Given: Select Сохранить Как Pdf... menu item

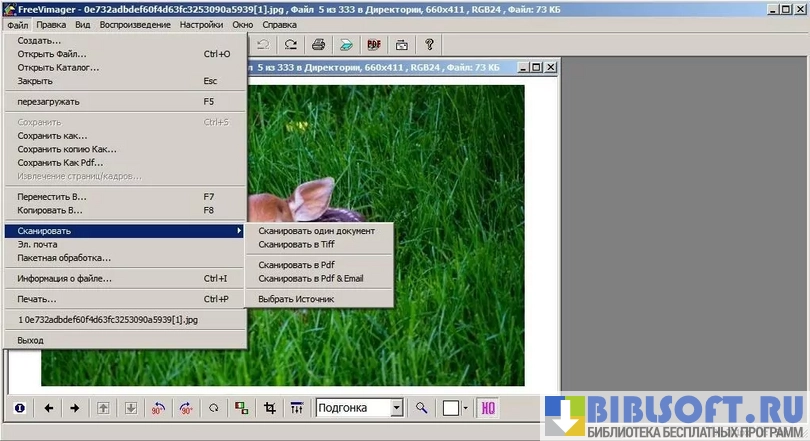Looking at the screenshot, I should (60, 162).
